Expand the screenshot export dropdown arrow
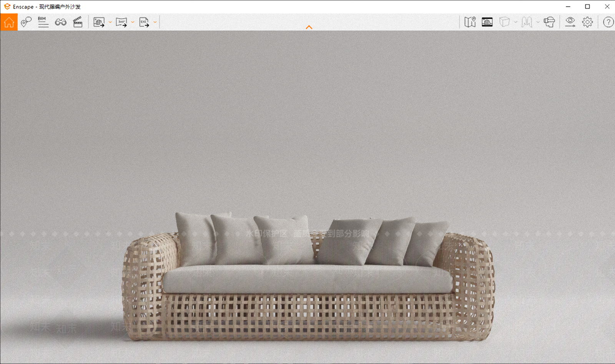The image size is (615, 364). [x=110, y=22]
